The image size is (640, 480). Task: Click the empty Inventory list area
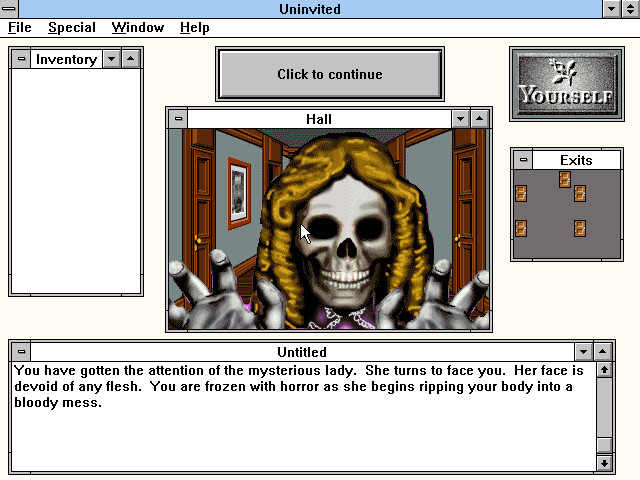click(76, 180)
